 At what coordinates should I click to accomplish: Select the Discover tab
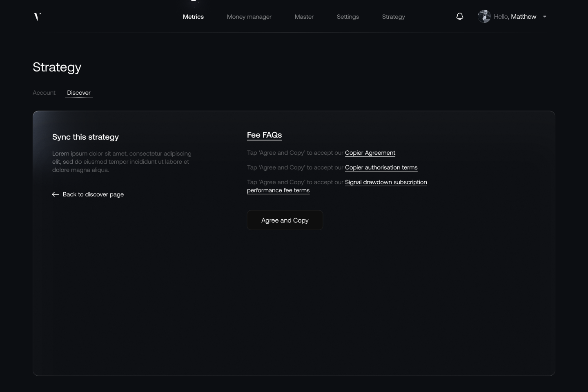coord(79,93)
